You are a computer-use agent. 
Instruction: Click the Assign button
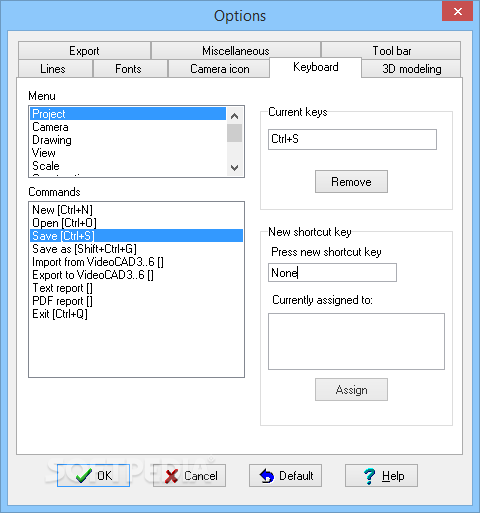[x=351, y=389]
